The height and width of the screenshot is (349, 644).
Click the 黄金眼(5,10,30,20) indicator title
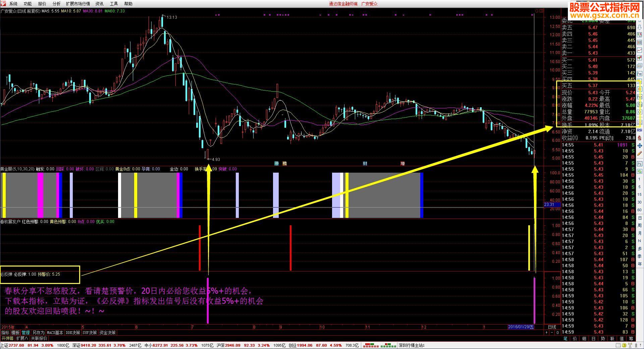(17, 169)
